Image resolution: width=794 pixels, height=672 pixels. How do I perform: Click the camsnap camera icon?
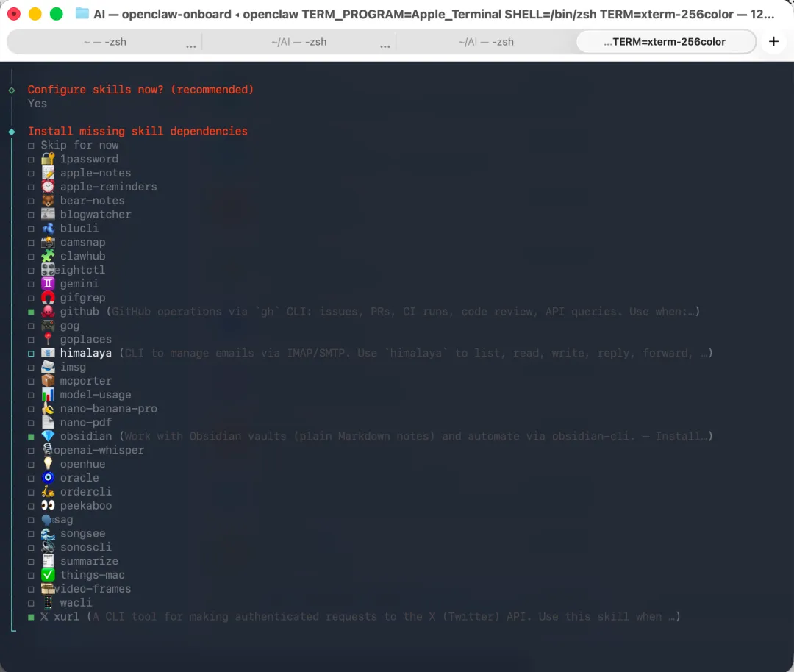point(48,242)
